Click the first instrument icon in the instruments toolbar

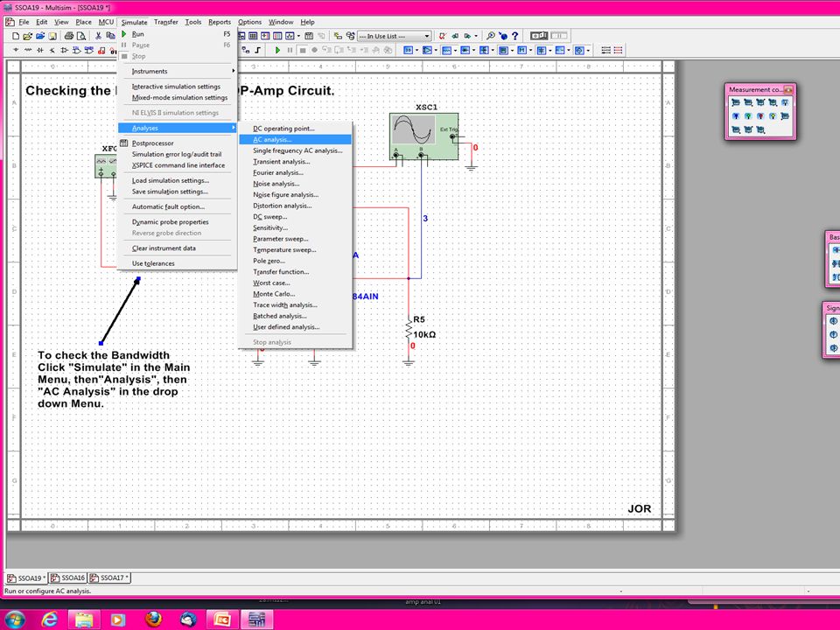click(x=409, y=51)
